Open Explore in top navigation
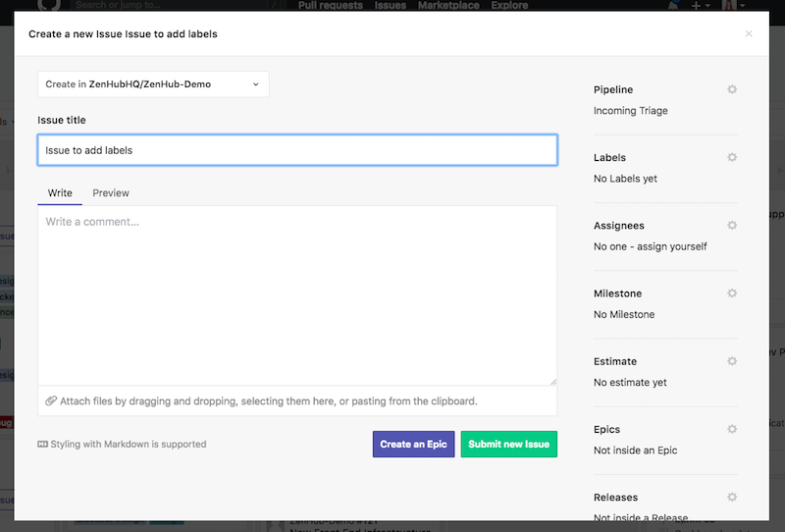The width and height of the screenshot is (785, 532). click(509, 5)
